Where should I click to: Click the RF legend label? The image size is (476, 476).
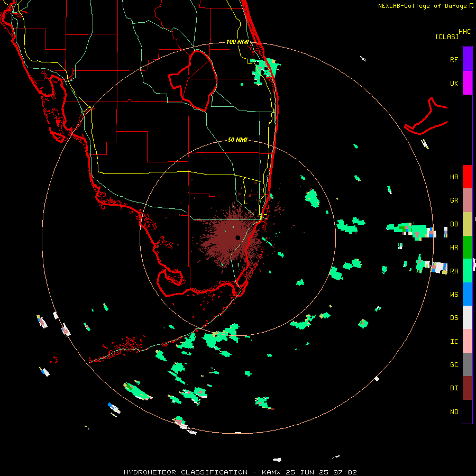[x=454, y=59]
